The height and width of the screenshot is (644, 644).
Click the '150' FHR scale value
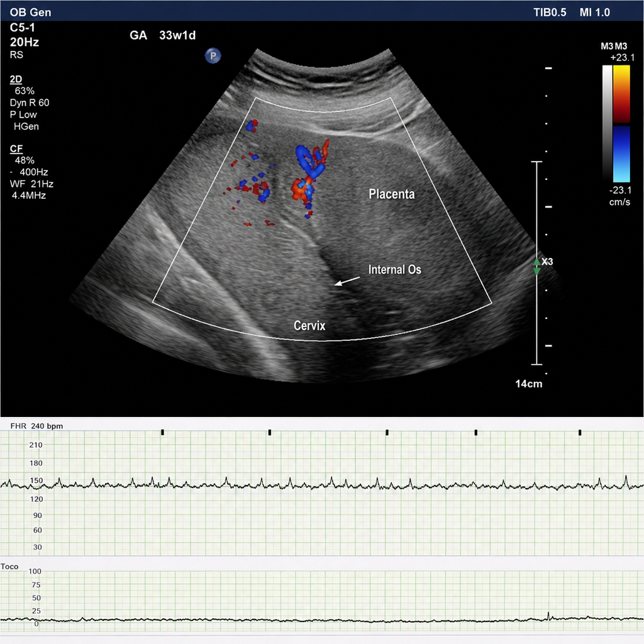[x=36, y=480]
